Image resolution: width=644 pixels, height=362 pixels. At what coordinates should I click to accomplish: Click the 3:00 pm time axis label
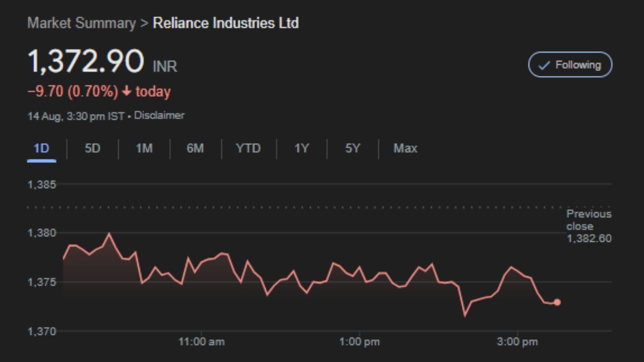click(x=517, y=342)
